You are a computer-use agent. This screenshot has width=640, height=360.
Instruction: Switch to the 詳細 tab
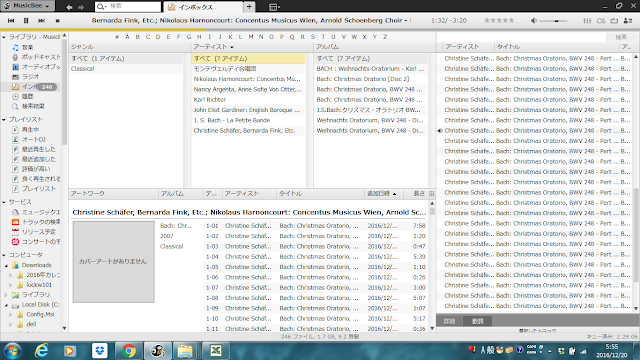(x=449, y=321)
